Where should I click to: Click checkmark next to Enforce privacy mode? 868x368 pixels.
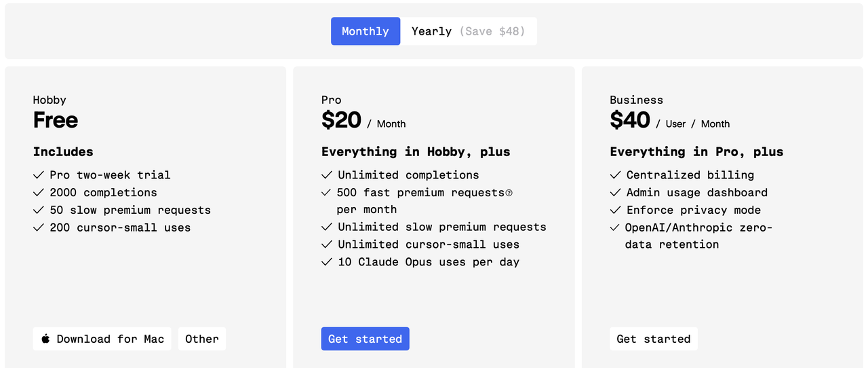click(615, 210)
